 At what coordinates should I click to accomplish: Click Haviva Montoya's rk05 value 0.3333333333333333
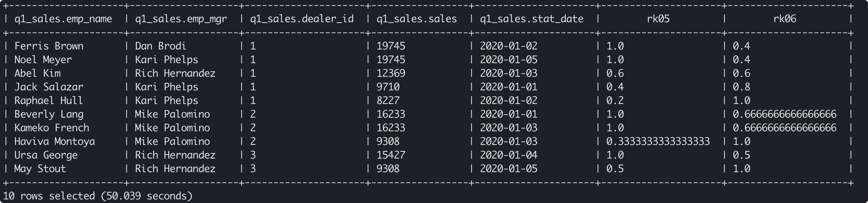(658, 141)
